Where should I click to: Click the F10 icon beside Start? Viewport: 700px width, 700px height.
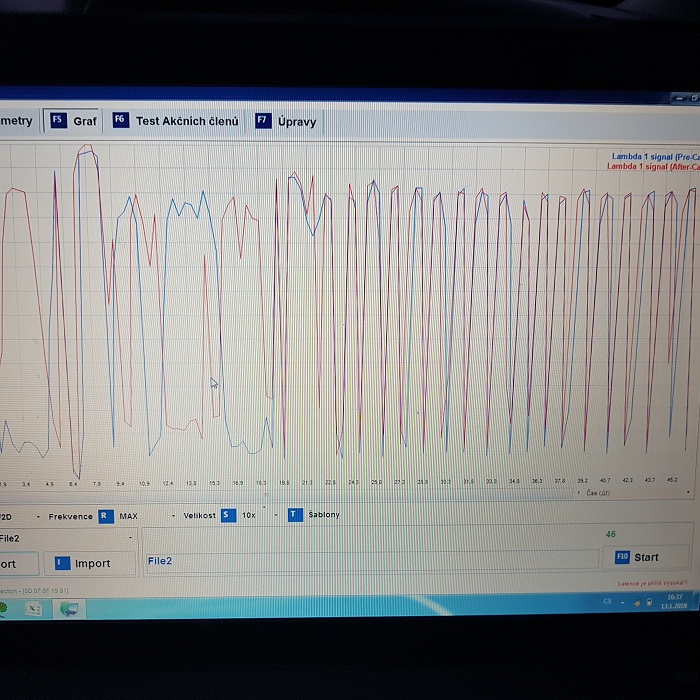point(622,557)
